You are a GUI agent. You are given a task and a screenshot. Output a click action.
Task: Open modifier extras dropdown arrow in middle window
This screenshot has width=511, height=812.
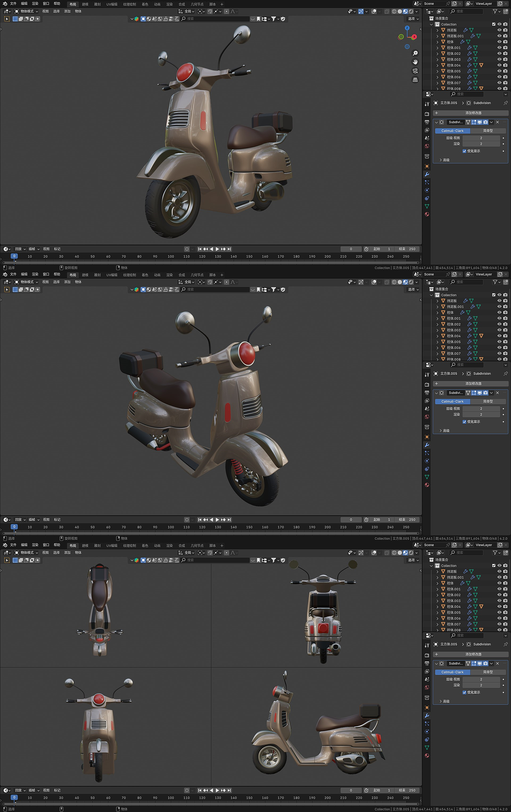point(491,393)
